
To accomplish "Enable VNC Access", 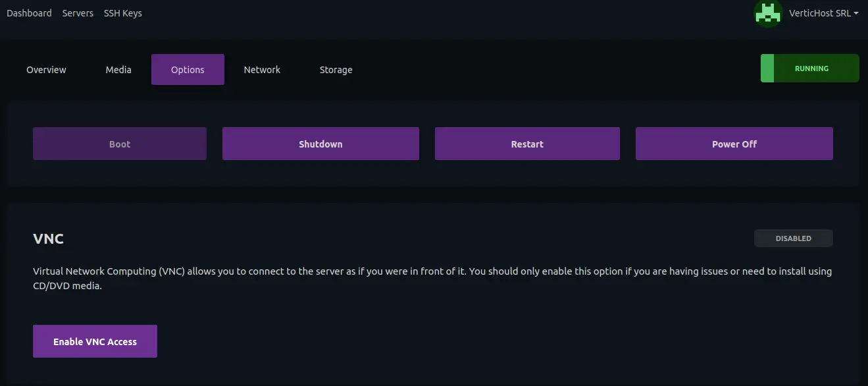I will [95, 341].
